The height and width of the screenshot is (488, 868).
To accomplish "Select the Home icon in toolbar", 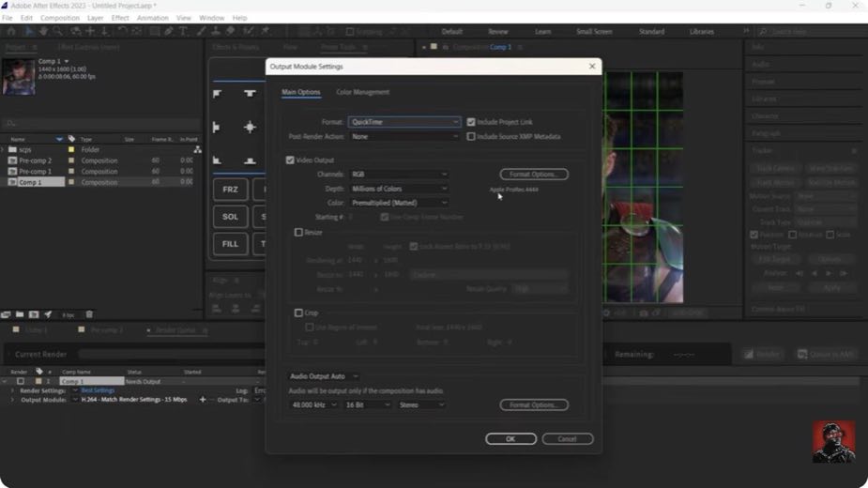I will 11,32.
